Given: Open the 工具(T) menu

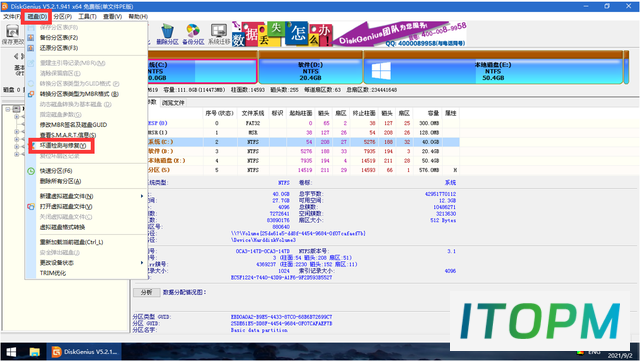Looking at the screenshot, I should tap(87, 16).
